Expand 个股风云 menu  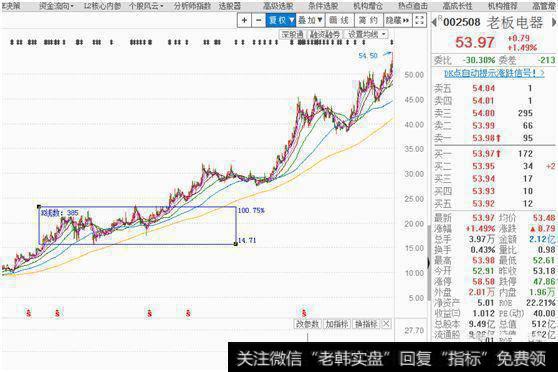click(x=146, y=6)
